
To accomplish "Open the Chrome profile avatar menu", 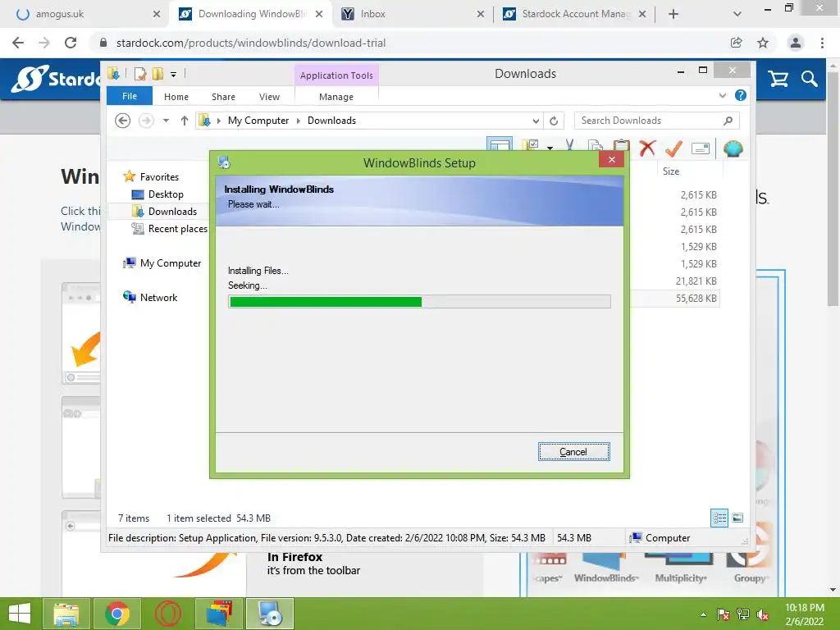I will point(796,43).
